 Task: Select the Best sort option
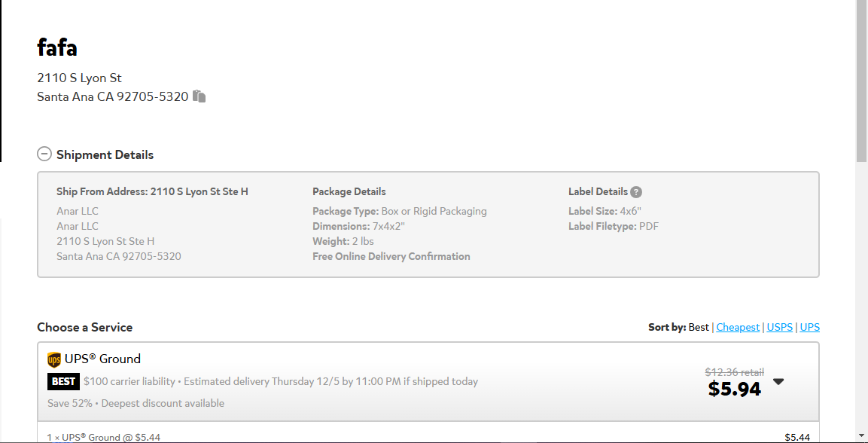click(x=699, y=327)
